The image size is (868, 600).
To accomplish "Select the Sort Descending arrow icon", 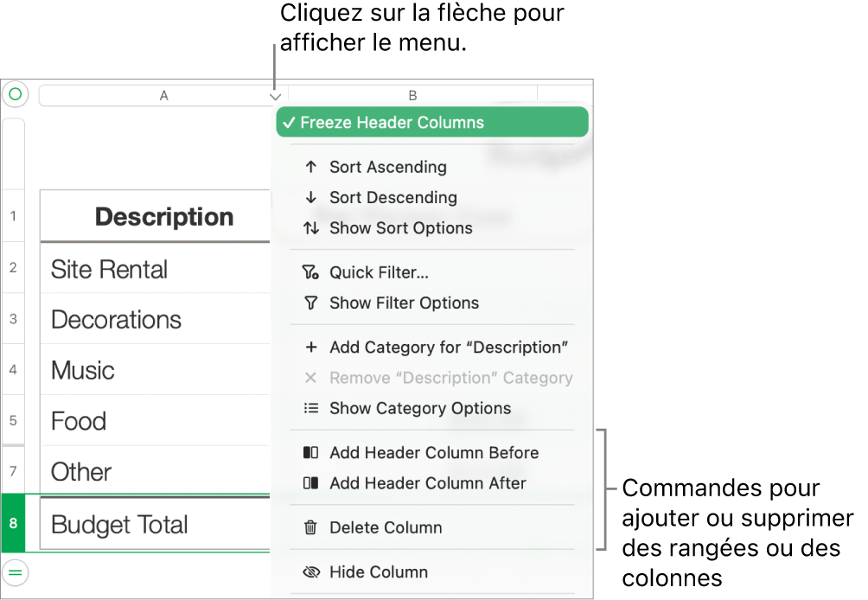I will (310, 198).
